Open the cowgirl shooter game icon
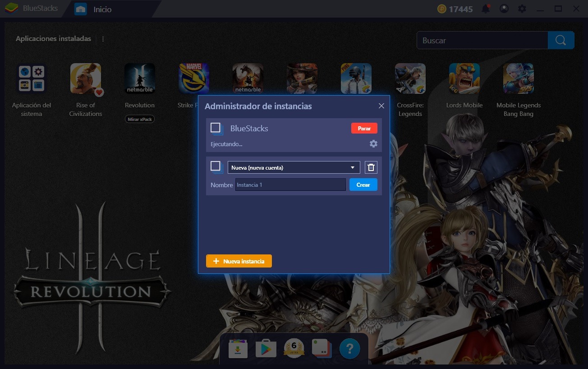Screen dimensions: 588x369 (302, 78)
